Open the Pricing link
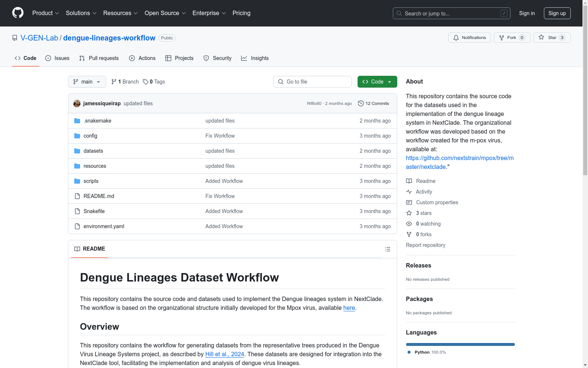This screenshot has height=368, width=588. point(241,13)
